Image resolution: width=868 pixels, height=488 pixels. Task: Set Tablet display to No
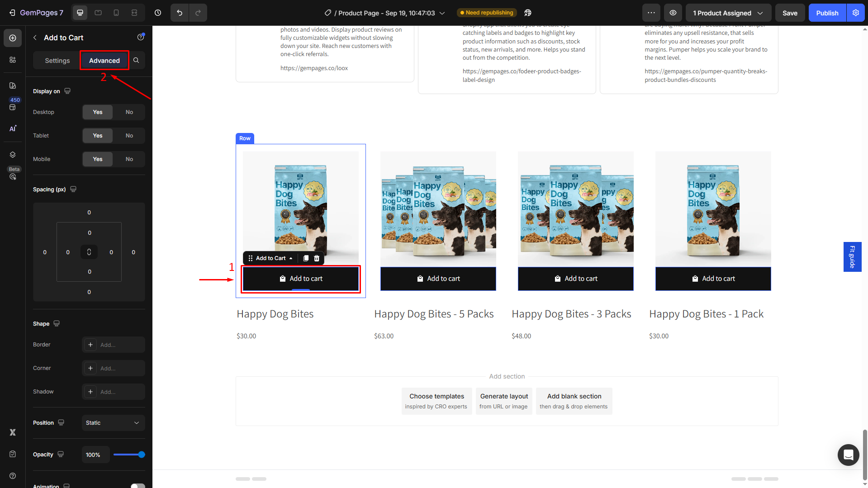[x=129, y=136]
